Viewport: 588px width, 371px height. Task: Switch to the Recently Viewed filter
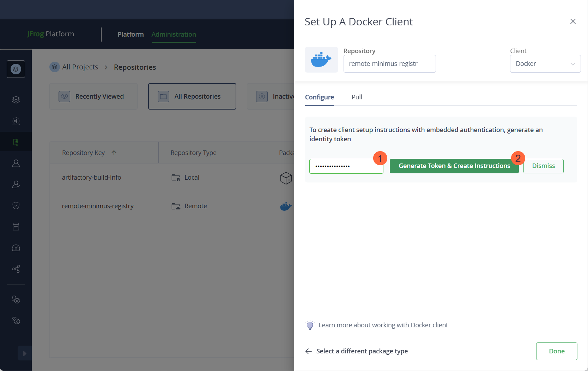point(93,96)
